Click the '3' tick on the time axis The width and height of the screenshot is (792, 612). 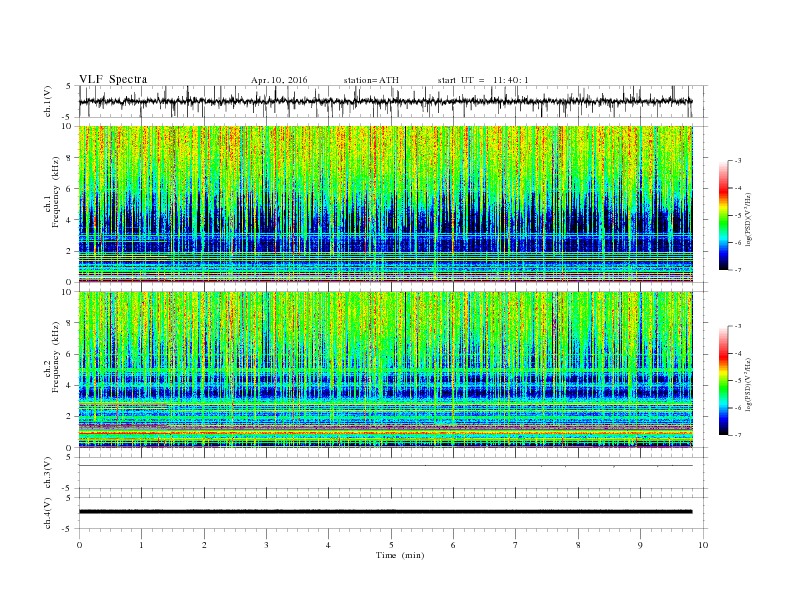coord(266,545)
